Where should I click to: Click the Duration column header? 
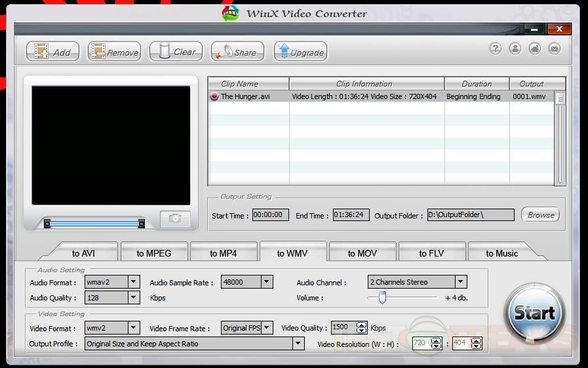477,84
